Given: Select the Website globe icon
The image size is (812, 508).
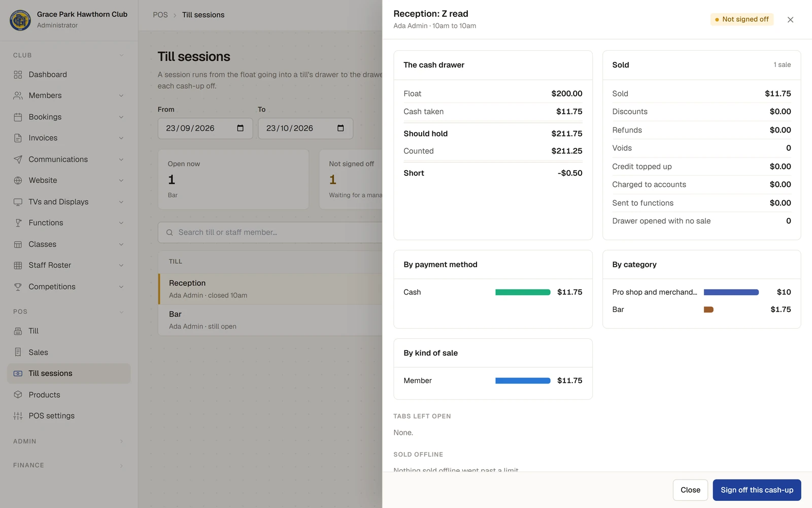Looking at the screenshot, I should tap(18, 180).
